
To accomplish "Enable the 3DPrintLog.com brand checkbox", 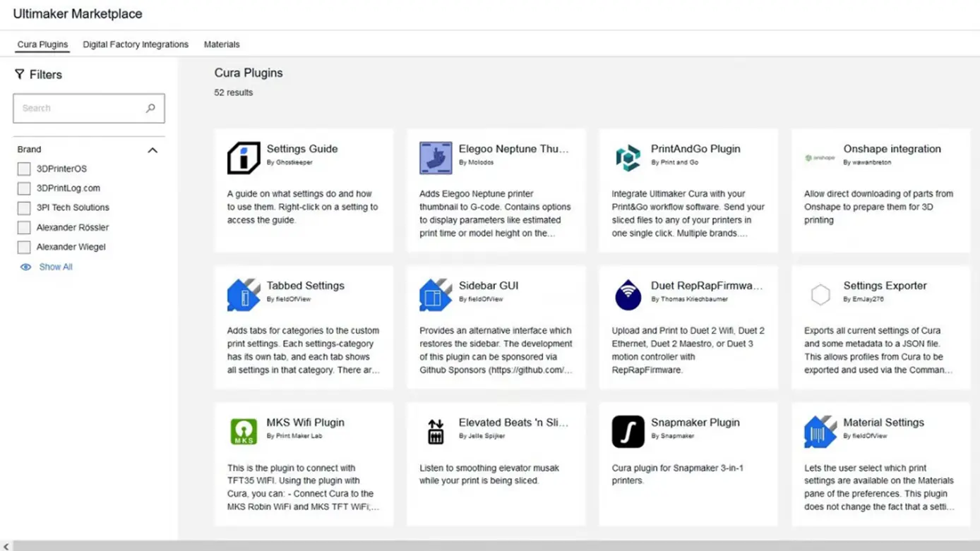I will (24, 188).
